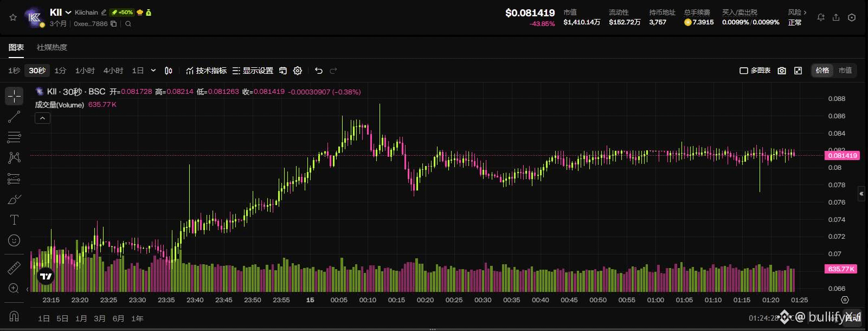Screen dimensions: 868x331
Task: Select the crosshair cursor tool
Action: pos(14,96)
